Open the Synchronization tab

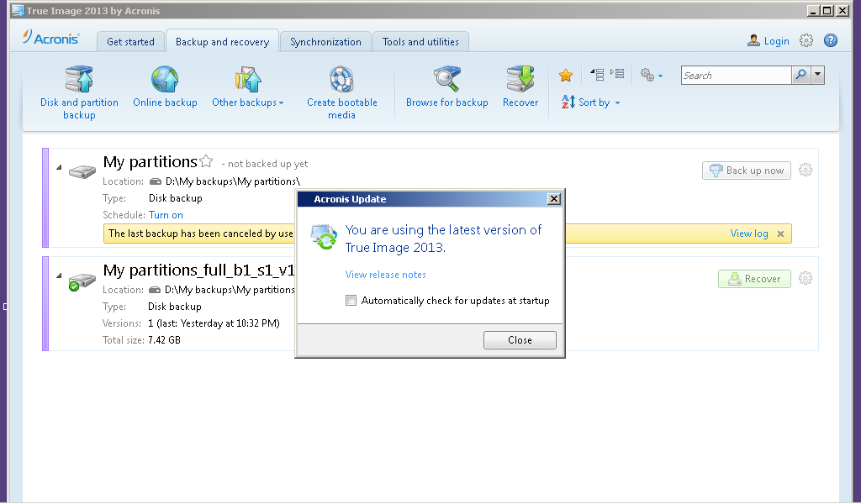point(325,42)
